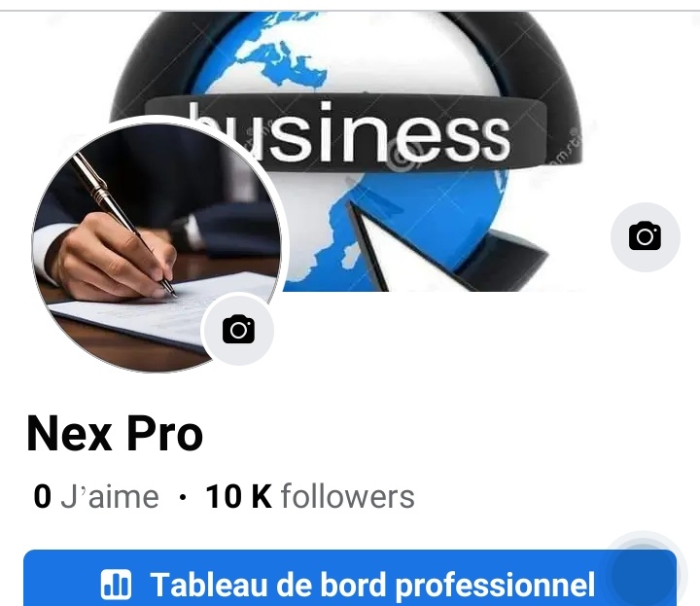Screen dimensions: 700x606
Task: Open the 0 J'aime likes count
Action: tap(96, 496)
